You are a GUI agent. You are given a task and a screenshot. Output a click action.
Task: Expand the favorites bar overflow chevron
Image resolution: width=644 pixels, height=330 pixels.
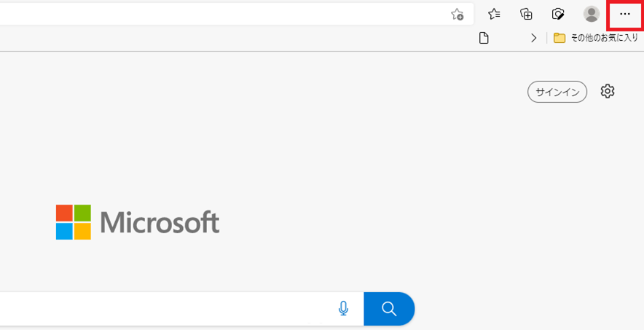coord(533,38)
